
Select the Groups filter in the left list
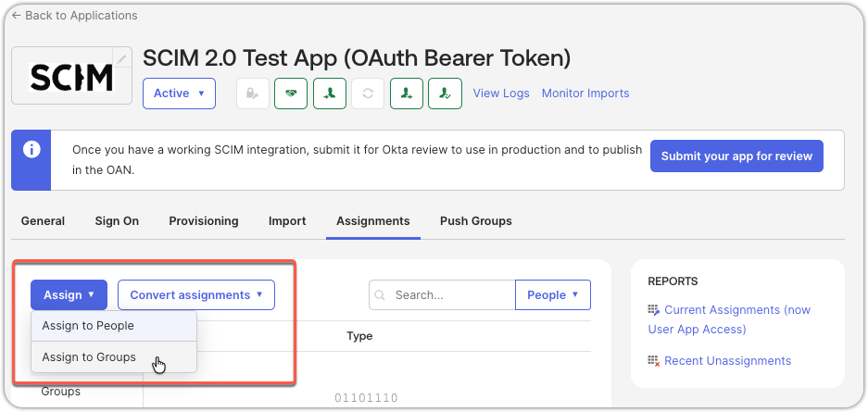pos(61,392)
